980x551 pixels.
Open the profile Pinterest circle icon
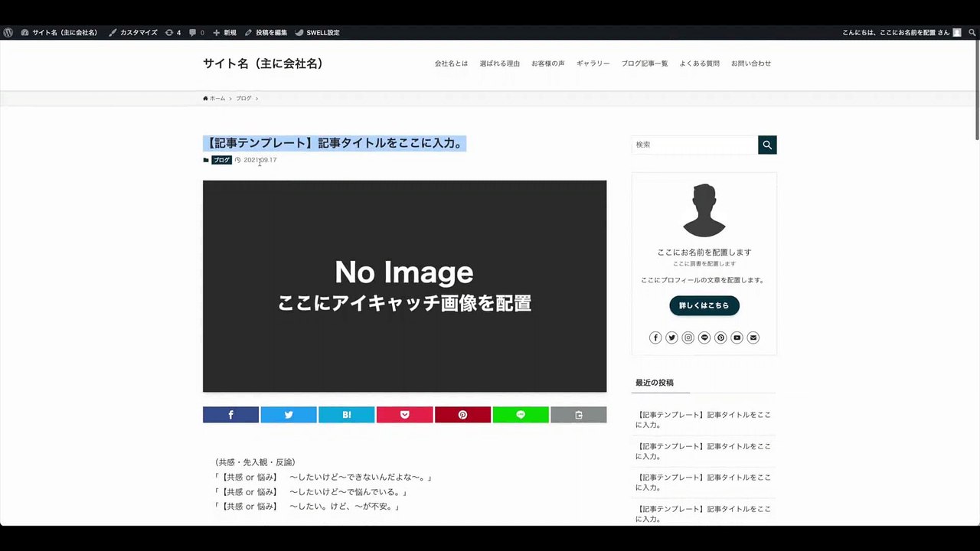click(720, 337)
